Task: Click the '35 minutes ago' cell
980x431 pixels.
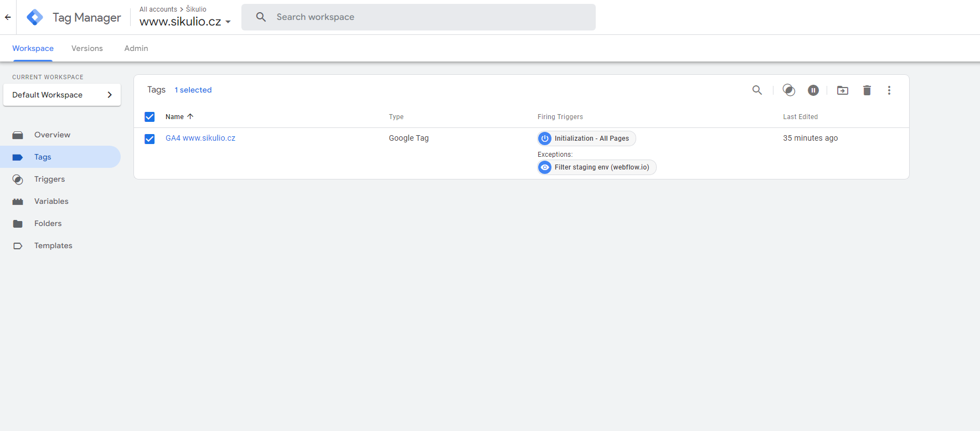Action: (x=811, y=138)
